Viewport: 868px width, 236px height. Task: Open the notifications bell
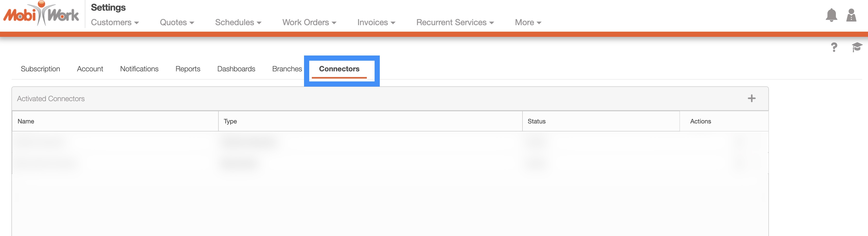point(831,15)
